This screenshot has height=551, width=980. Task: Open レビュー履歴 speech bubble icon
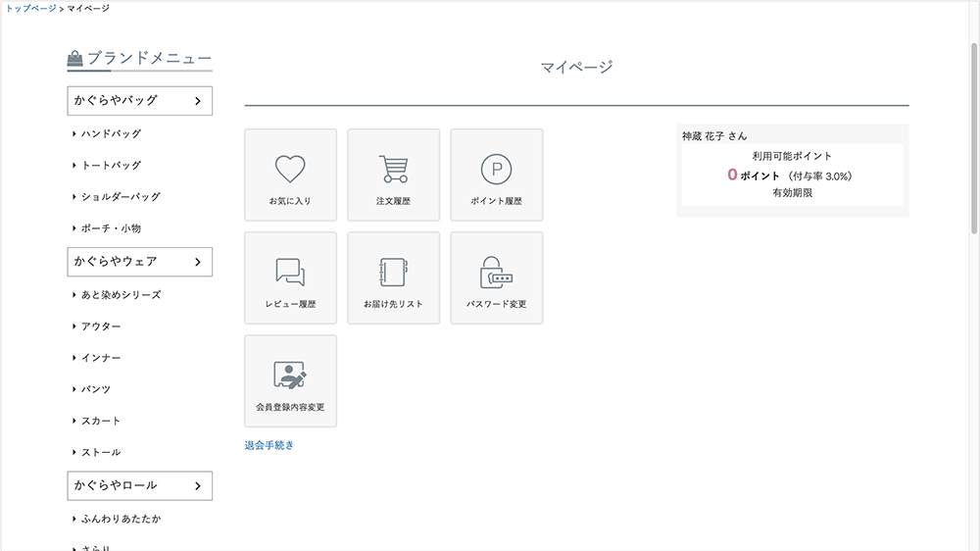290,274
